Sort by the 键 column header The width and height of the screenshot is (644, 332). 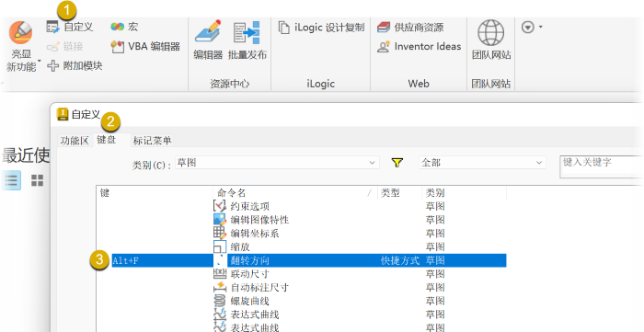pos(155,192)
